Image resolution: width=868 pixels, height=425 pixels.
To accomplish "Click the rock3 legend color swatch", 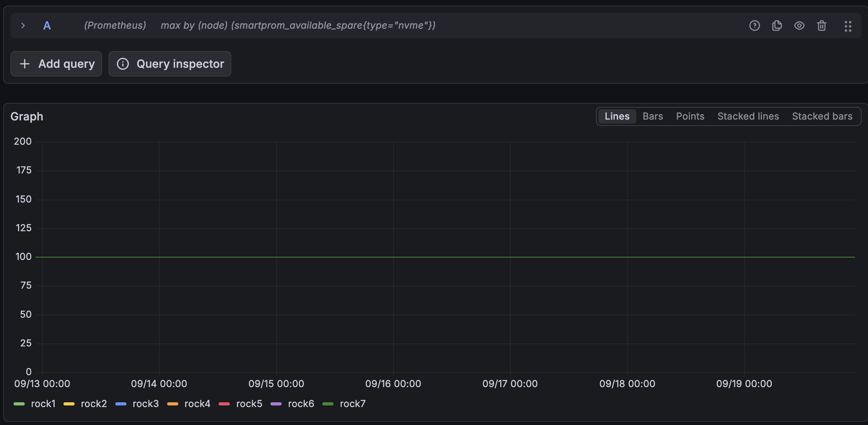I will coord(121,404).
